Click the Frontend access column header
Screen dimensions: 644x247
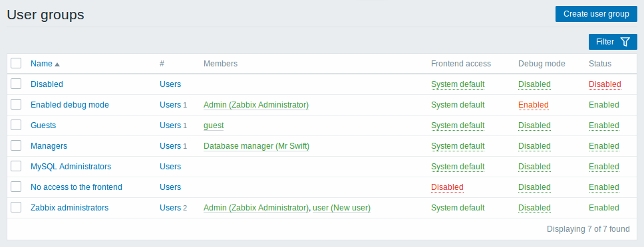click(461, 64)
